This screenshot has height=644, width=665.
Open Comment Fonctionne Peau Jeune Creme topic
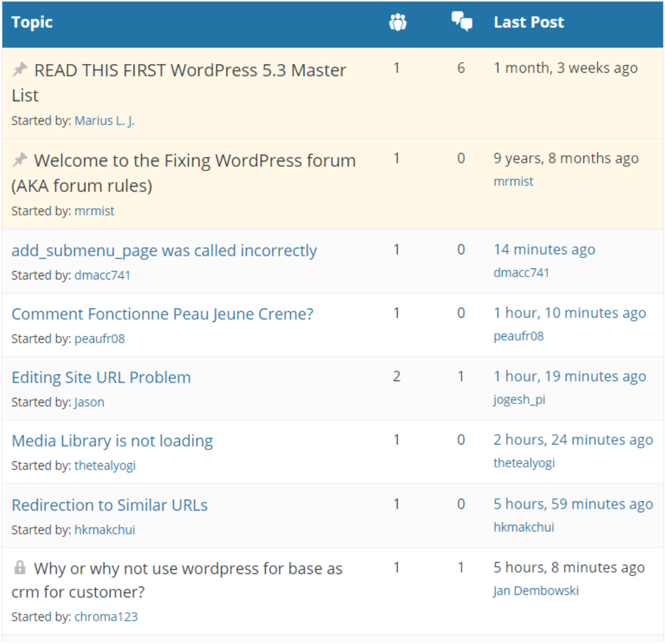pos(162,314)
